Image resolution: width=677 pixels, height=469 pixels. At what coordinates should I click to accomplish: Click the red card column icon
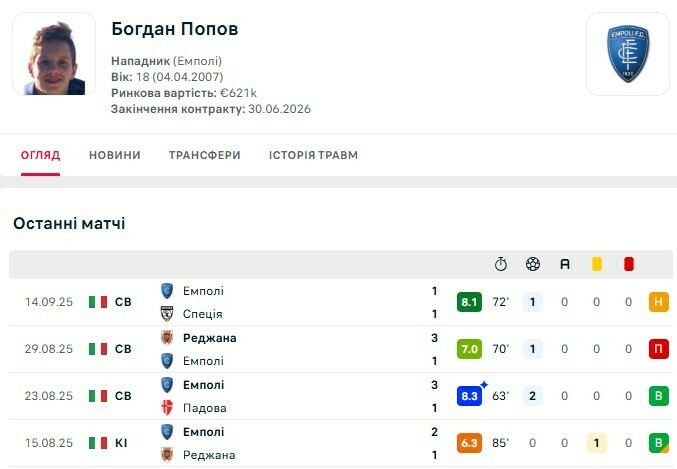[x=629, y=264]
